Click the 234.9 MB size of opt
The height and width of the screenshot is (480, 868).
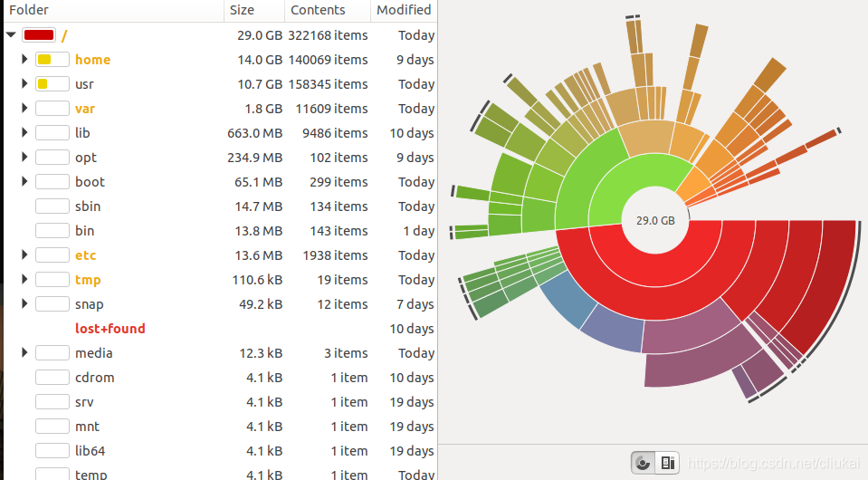[x=254, y=158]
